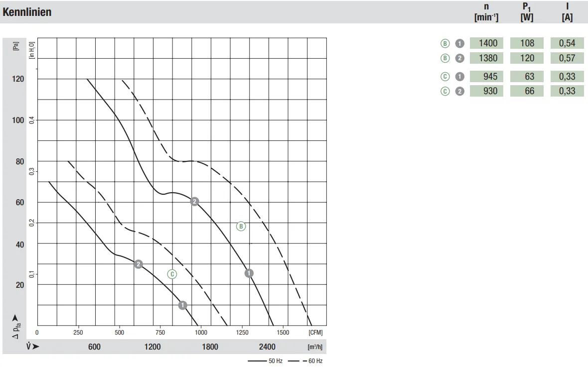Click operating point 1 on the solid B curve
The height and width of the screenshot is (368, 588).
[x=249, y=273]
